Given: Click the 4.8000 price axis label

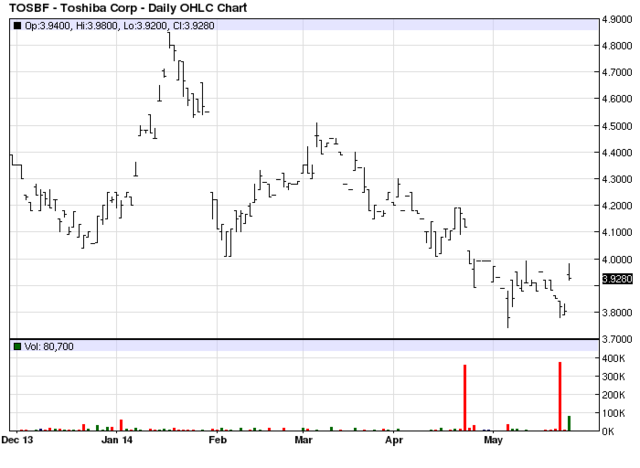Looking at the screenshot, I should pyautogui.click(x=617, y=46).
